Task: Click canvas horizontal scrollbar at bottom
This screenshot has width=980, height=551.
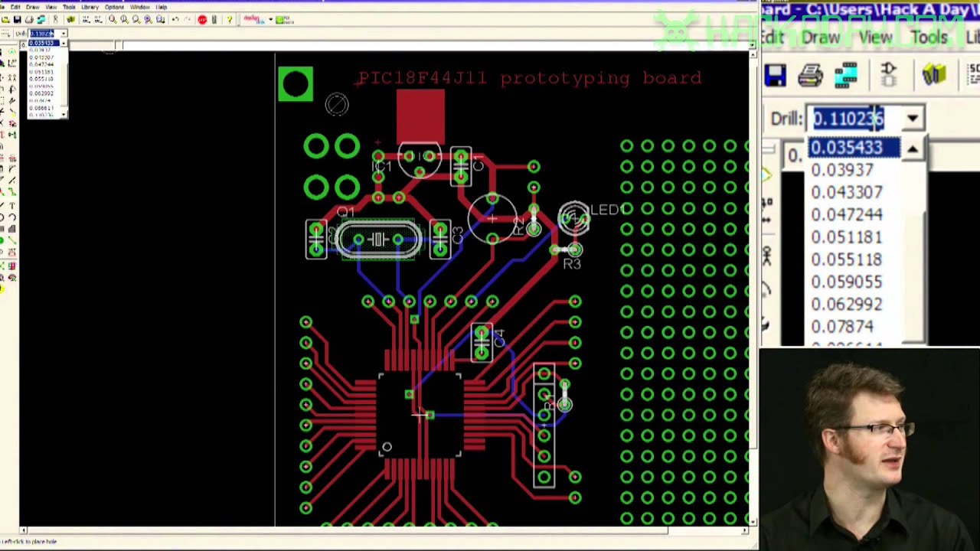Action: click(383, 530)
